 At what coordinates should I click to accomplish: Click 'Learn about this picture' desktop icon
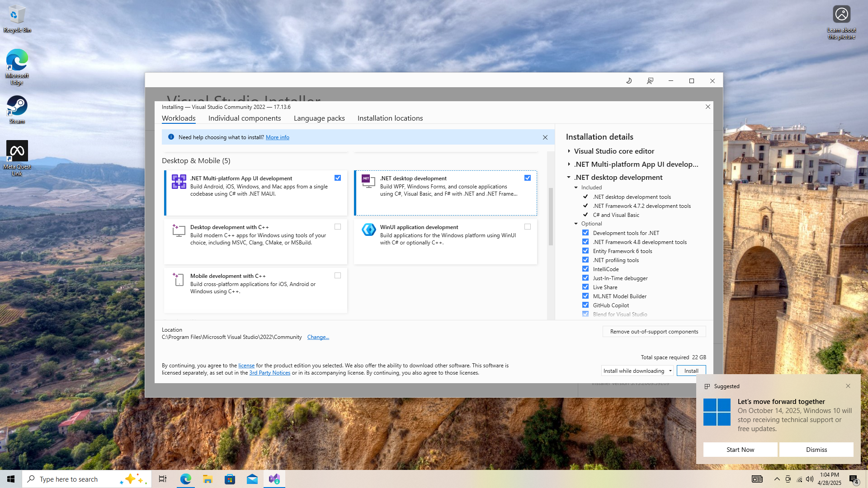[x=841, y=22]
